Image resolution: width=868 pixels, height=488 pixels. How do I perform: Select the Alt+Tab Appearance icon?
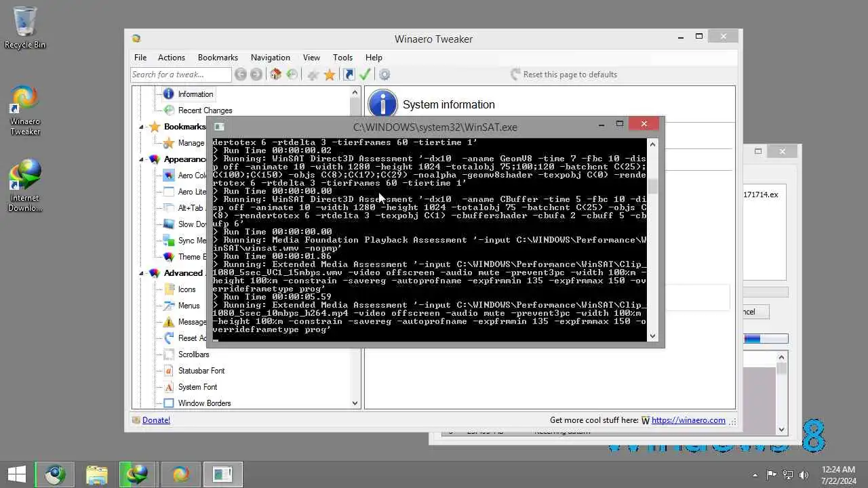tap(168, 208)
